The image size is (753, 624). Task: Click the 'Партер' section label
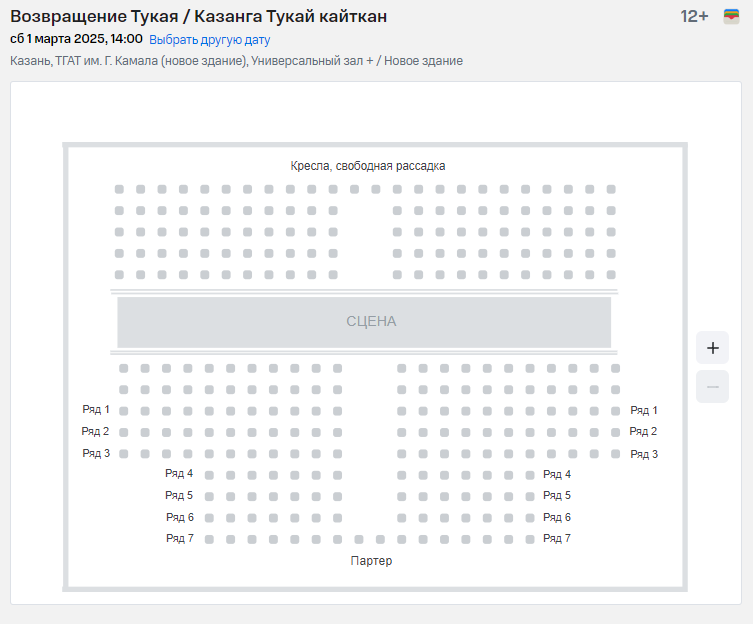click(x=371, y=561)
